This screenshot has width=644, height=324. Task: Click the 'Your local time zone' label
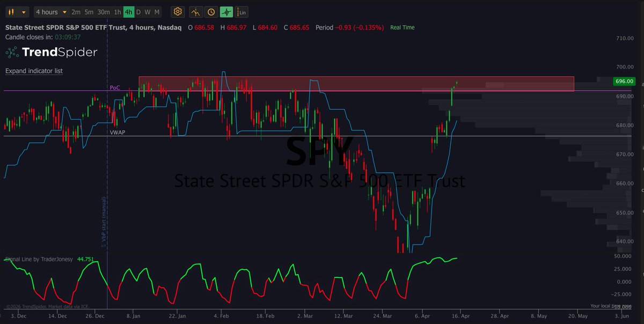(610, 306)
